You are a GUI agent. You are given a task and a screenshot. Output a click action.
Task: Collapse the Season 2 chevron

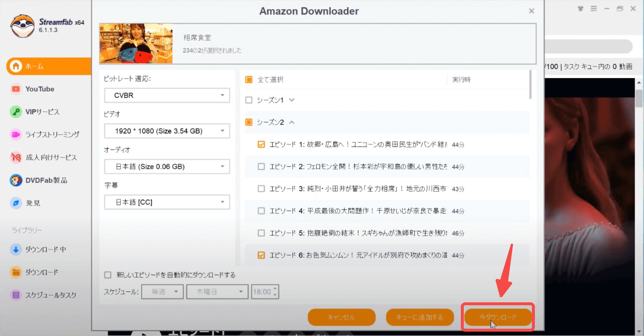292,122
